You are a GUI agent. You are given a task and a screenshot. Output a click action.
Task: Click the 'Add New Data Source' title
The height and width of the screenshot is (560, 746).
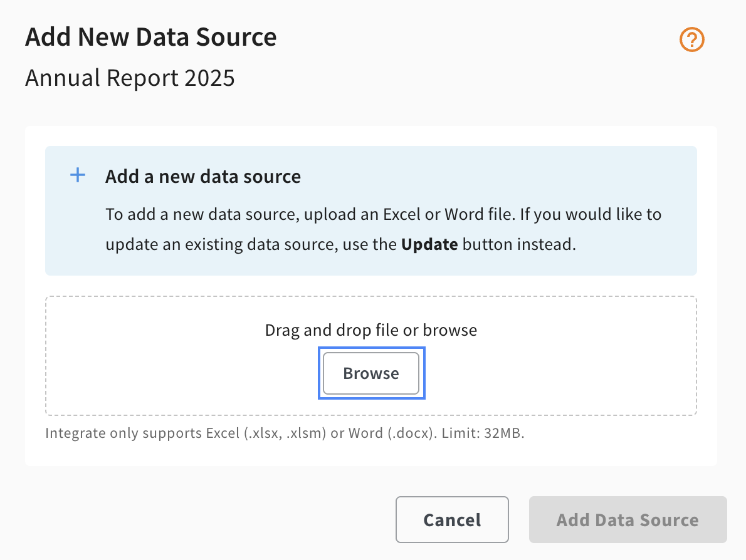pyautogui.click(x=151, y=37)
